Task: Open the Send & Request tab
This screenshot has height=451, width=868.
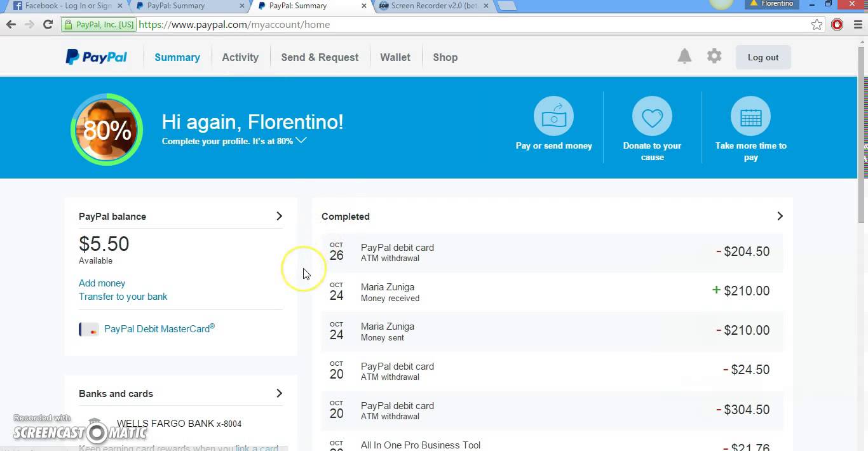Action: pyautogui.click(x=320, y=57)
